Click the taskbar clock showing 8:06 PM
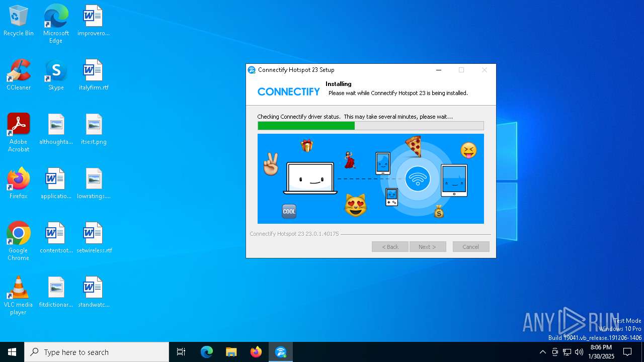Screen dimensions: 644x362 tap(601, 352)
